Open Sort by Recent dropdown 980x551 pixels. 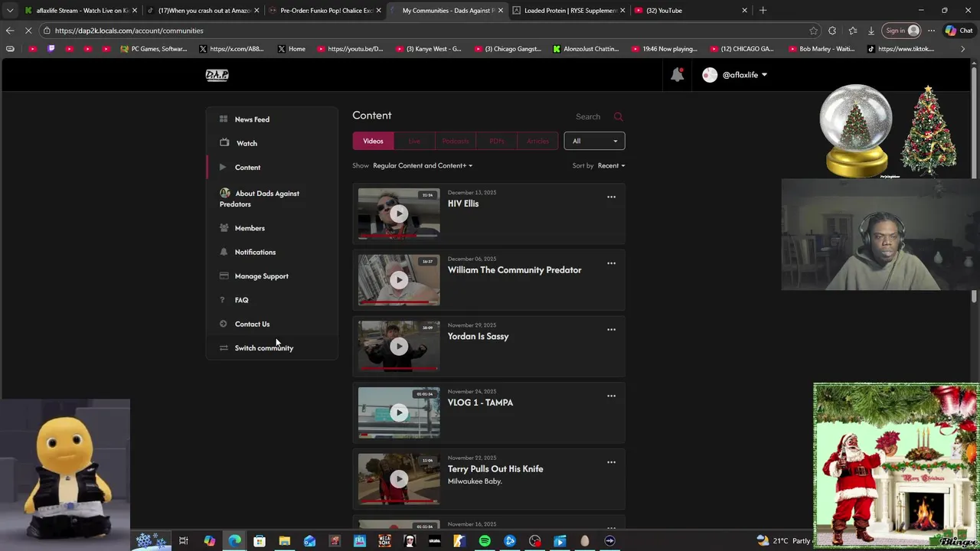tap(611, 165)
